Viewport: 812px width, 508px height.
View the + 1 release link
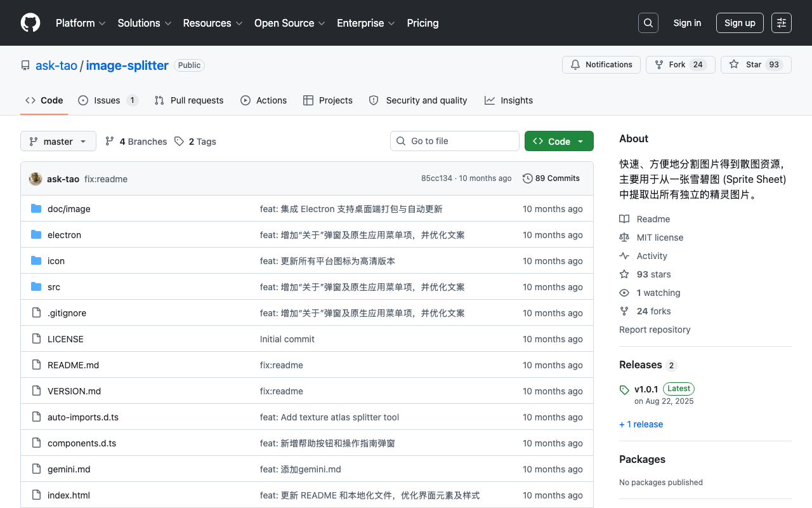tap(641, 424)
